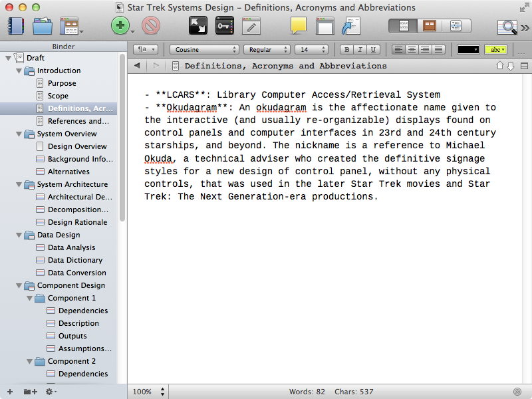Go back in editor history
The width and height of the screenshot is (532, 399).
[137, 65]
